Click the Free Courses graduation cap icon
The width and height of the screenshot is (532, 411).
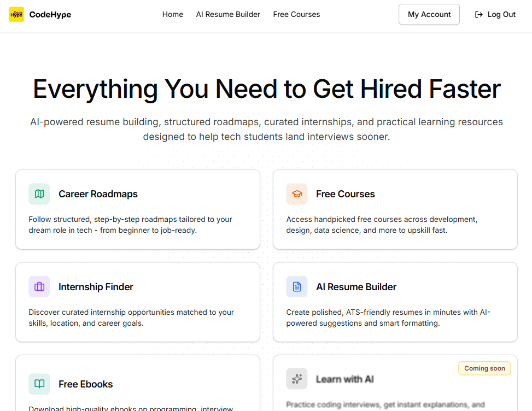297,194
